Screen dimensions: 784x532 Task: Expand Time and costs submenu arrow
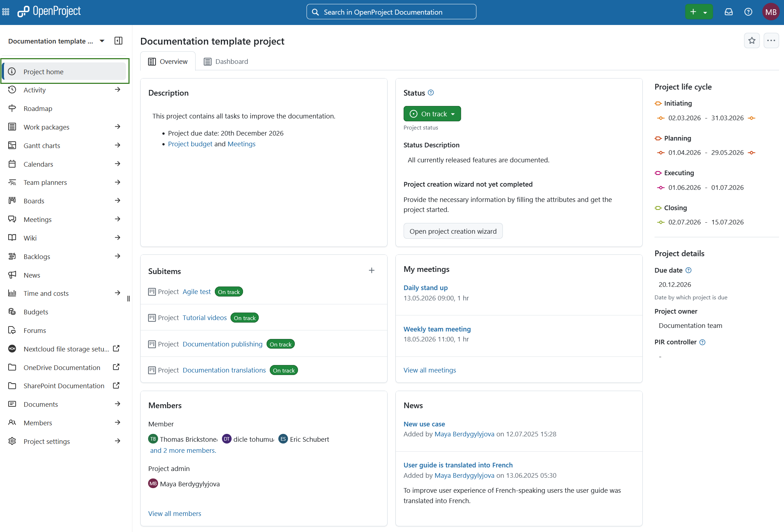(x=118, y=293)
